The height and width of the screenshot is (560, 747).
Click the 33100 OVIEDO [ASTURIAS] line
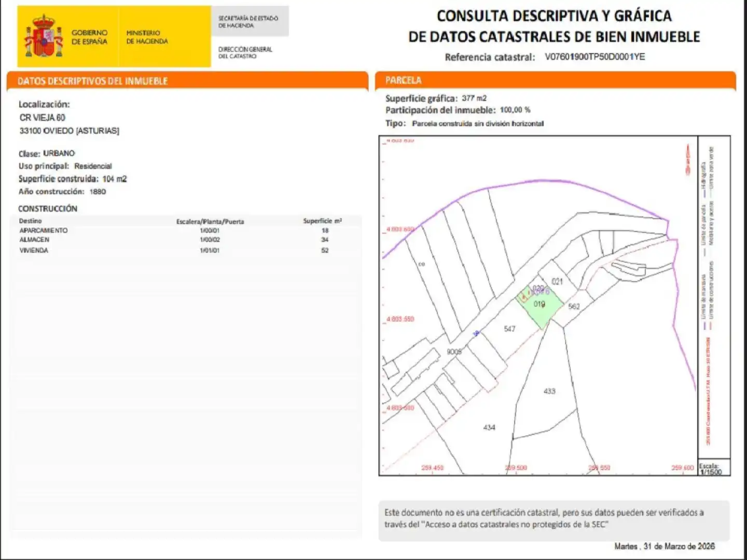70,131
